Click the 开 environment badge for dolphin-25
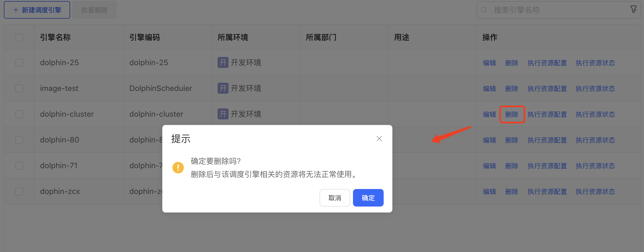Screen dimensions: 644x252 click(x=223, y=62)
